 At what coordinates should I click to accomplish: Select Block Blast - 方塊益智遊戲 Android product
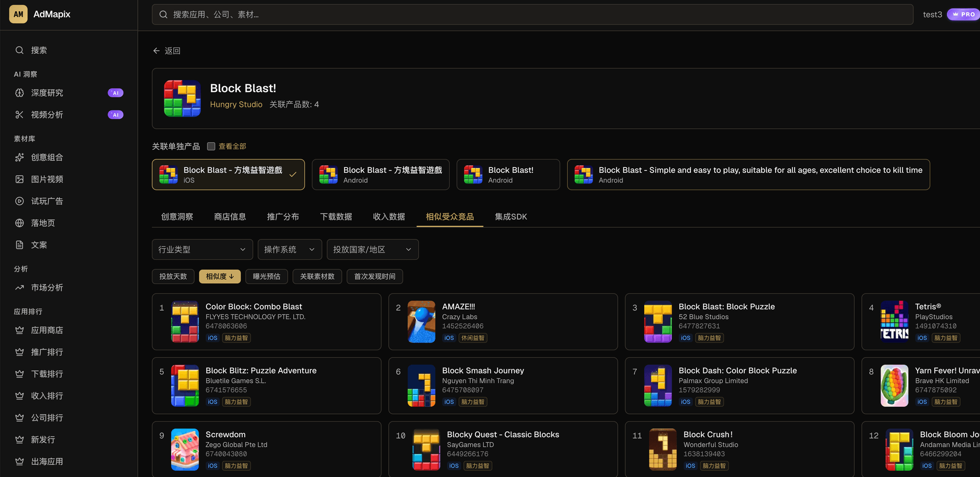point(380,175)
